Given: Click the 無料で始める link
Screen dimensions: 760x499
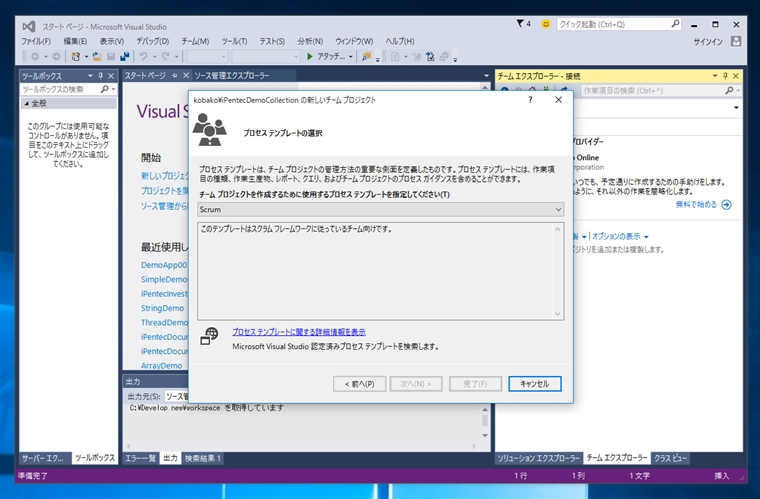Looking at the screenshot, I should 696,204.
